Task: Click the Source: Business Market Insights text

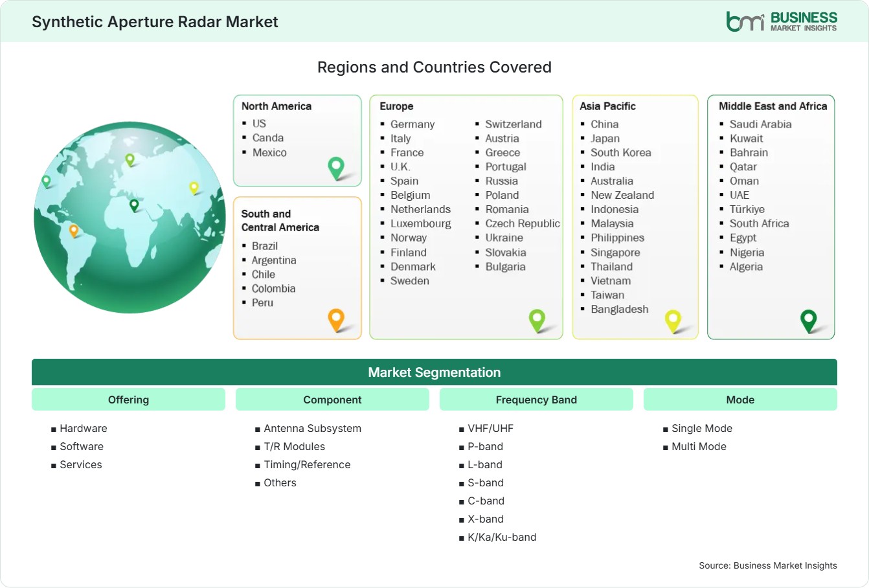Action: click(x=768, y=565)
